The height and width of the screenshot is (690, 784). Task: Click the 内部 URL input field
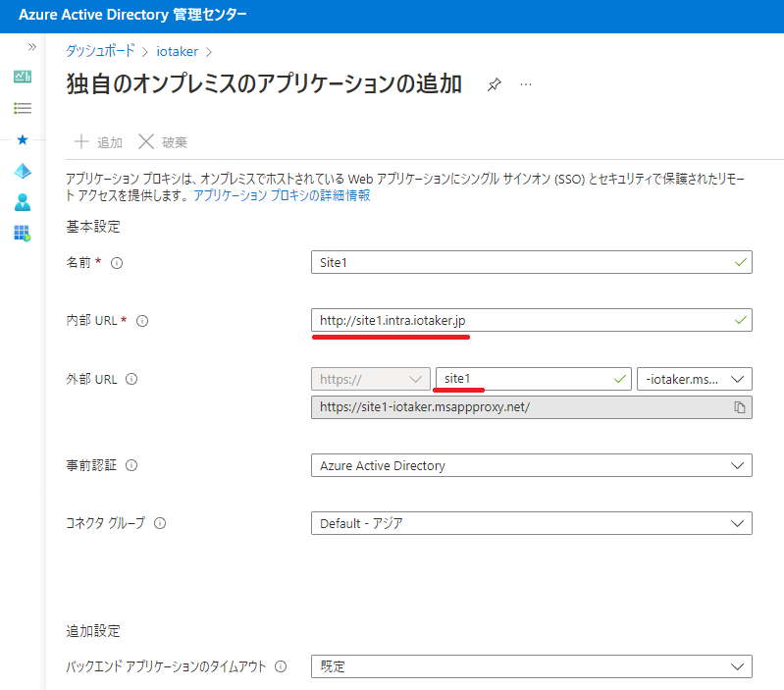[x=520, y=321]
